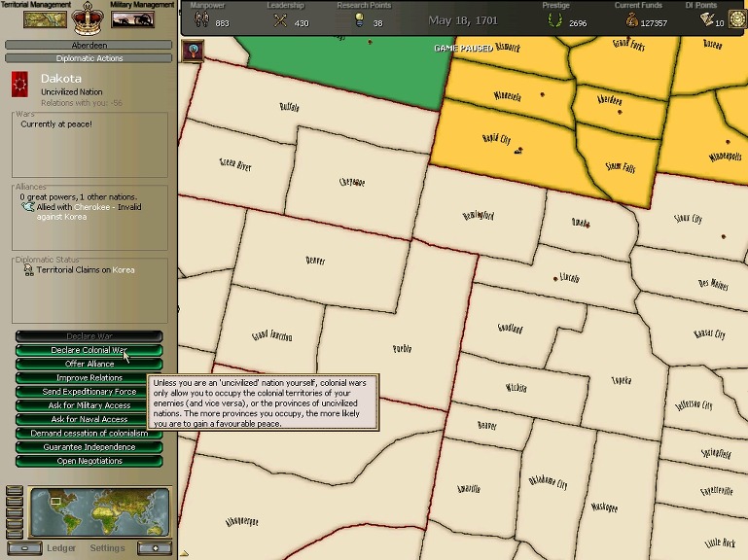Screen dimensions: 748x560
Task: Expand the Diplomatic Actions header bar
Action: [x=89, y=58]
